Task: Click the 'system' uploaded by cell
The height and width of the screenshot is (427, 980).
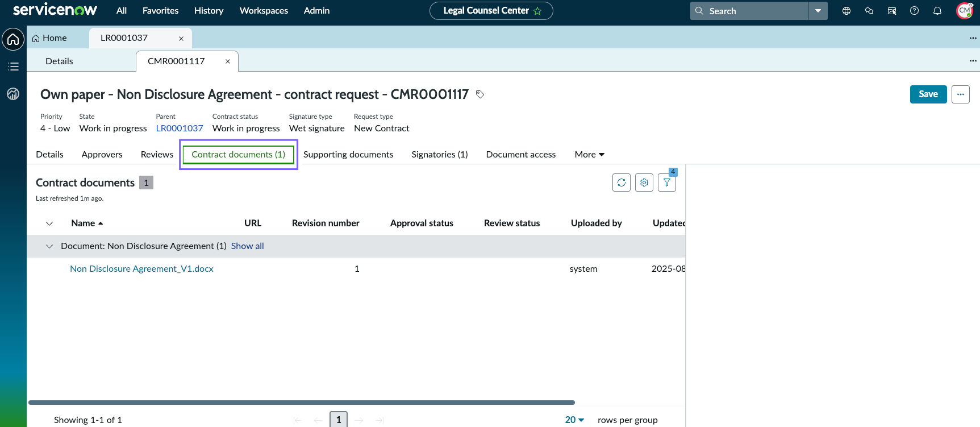Action: click(x=583, y=269)
